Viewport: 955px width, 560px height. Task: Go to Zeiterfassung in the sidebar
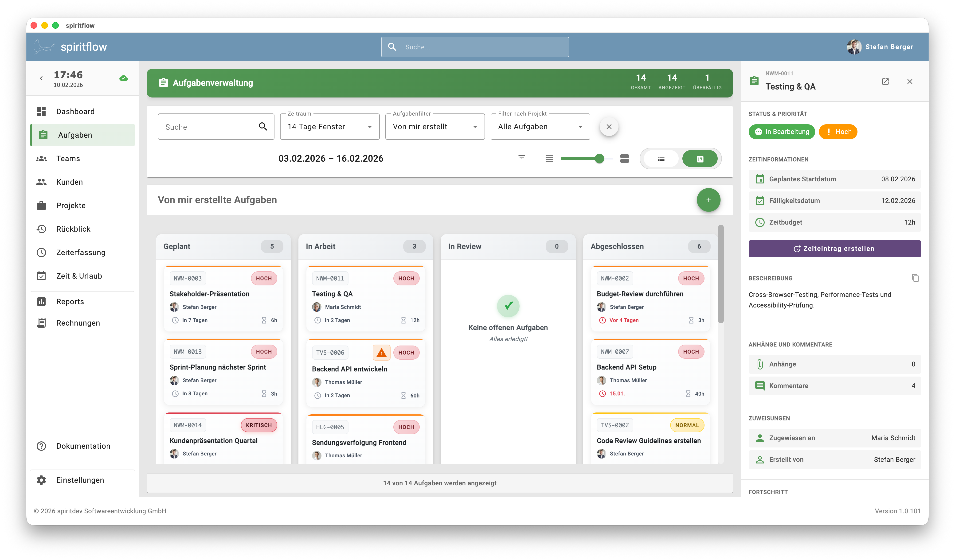click(x=81, y=252)
